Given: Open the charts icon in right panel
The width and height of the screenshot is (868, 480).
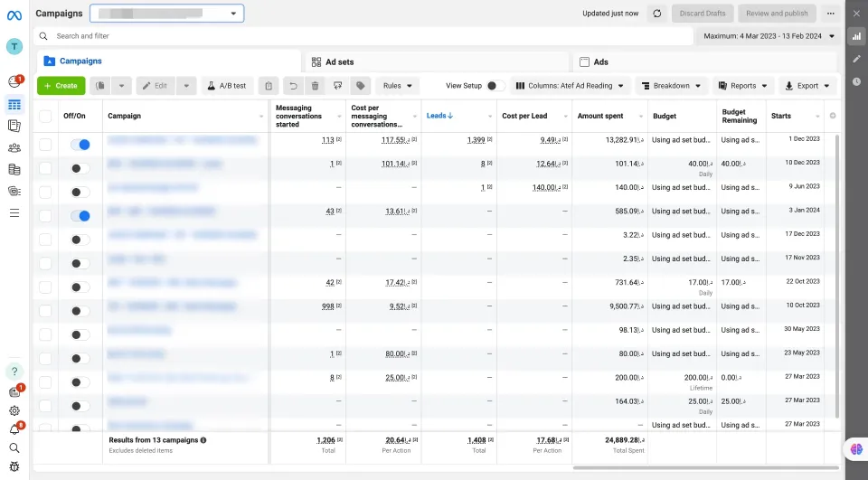Looking at the screenshot, I should click(x=856, y=36).
